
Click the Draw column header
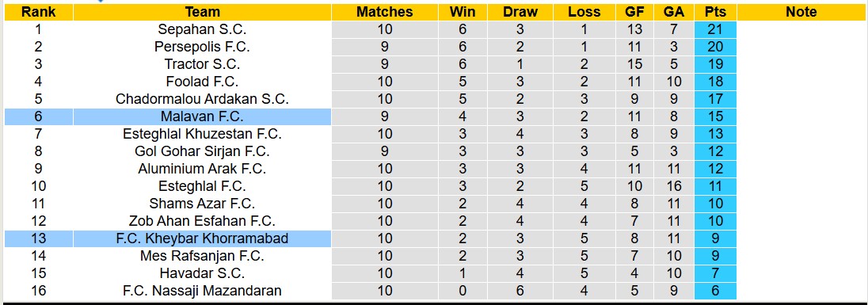click(x=520, y=12)
